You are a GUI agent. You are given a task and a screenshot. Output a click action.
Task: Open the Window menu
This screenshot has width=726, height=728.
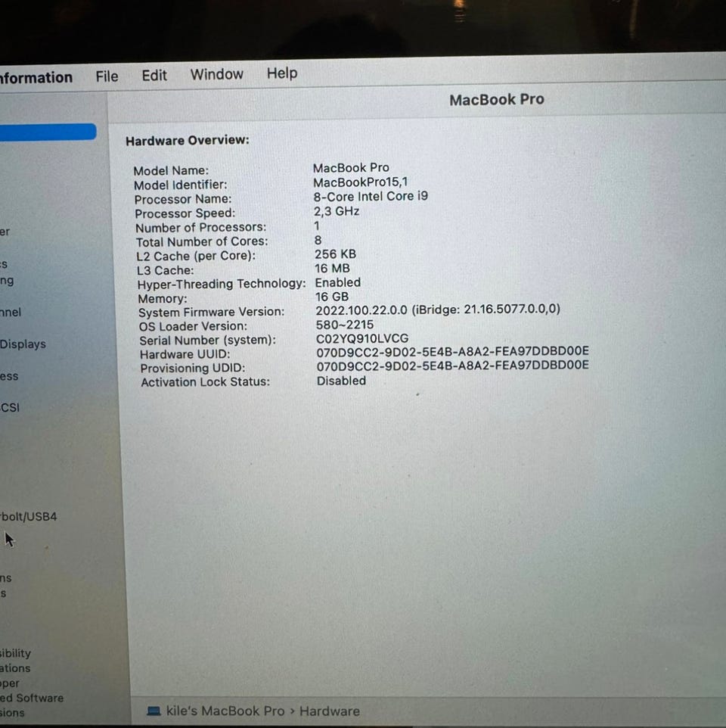(216, 74)
